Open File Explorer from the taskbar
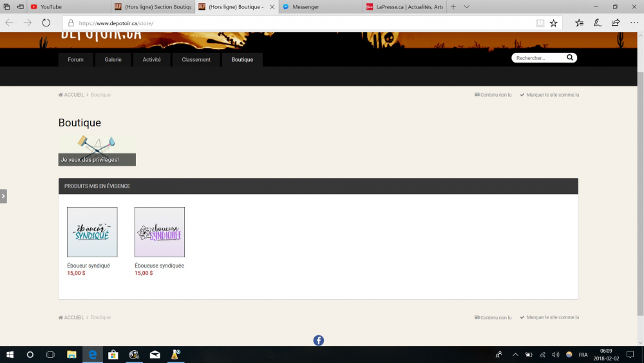 pos(71,355)
